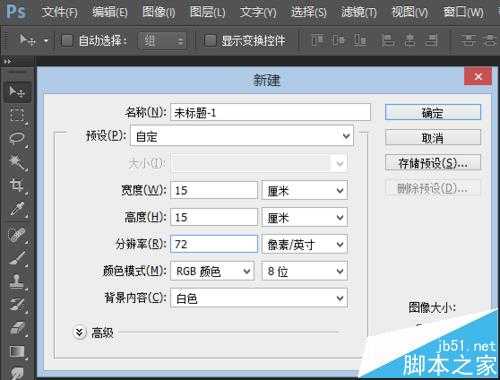
Task: Open the 背景内容 白色 dropdown
Action: [259, 298]
